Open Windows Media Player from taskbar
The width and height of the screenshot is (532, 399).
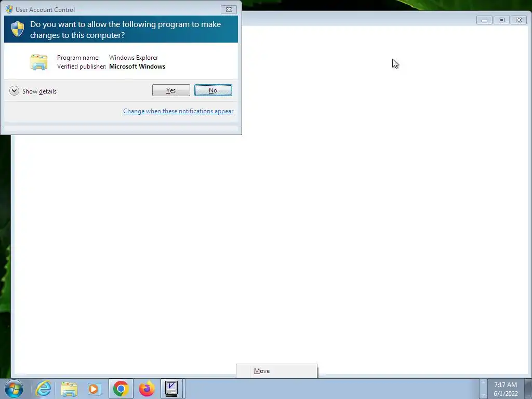click(95, 389)
